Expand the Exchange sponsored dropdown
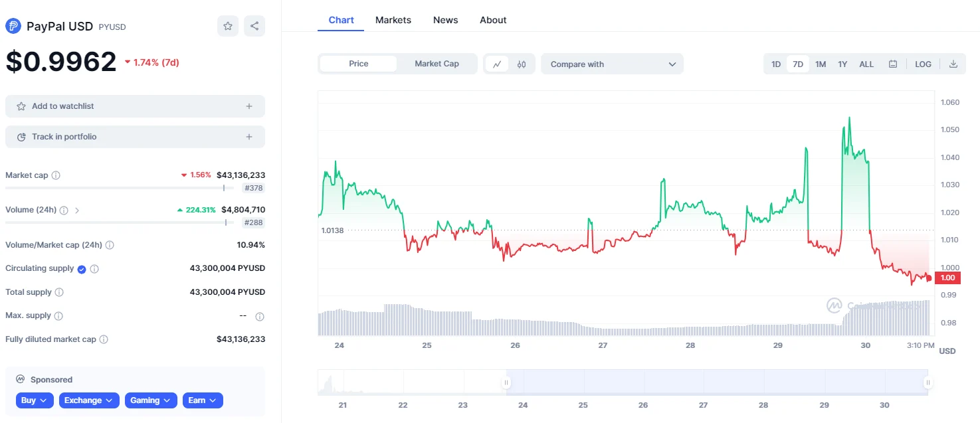The height and width of the screenshot is (423, 980). [89, 400]
